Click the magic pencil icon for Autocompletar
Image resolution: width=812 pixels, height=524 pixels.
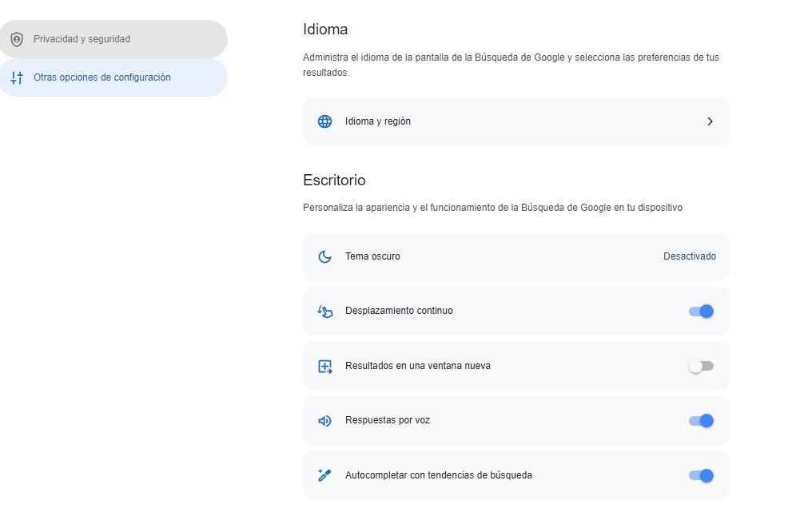click(324, 474)
